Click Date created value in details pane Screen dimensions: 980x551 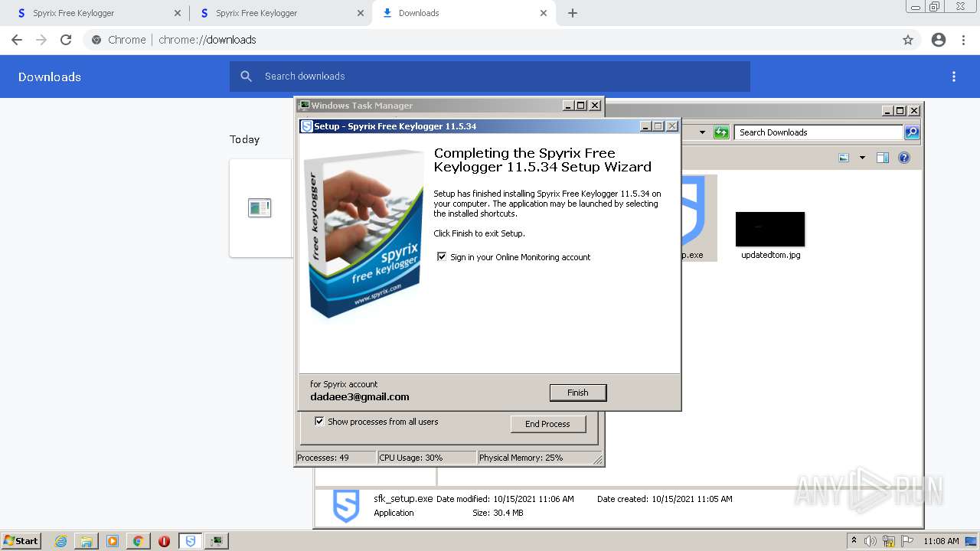692,499
